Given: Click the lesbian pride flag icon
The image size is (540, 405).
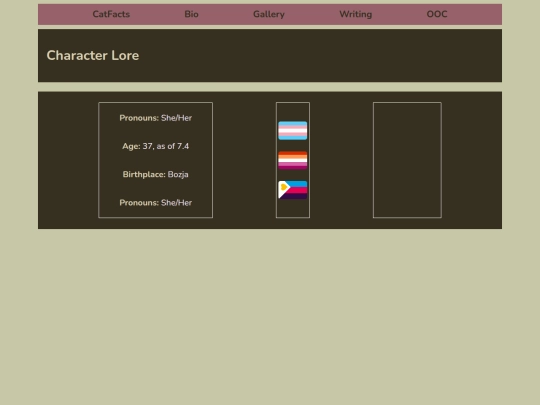Looking at the screenshot, I should pyautogui.click(x=293, y=160).
